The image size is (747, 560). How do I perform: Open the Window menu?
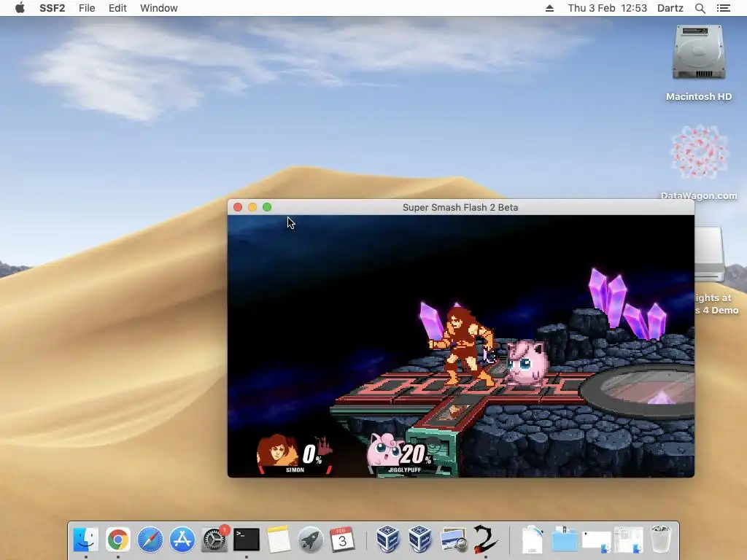[x=158, y=8]
